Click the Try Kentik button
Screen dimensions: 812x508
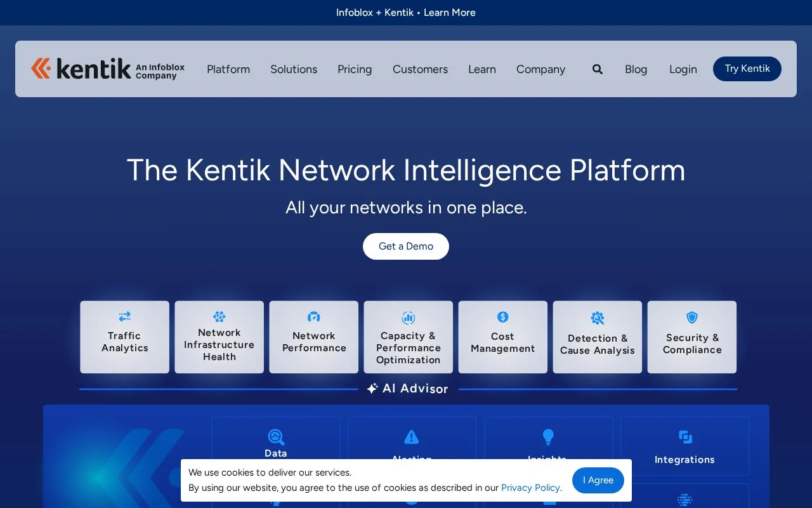747,69
